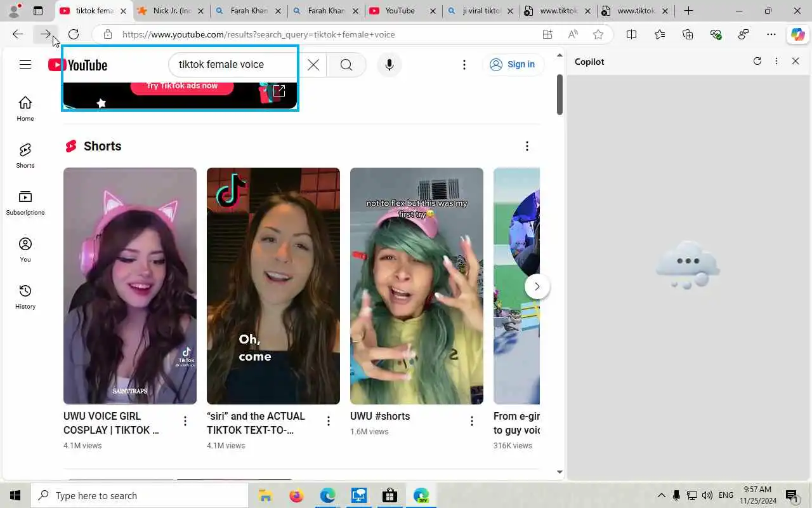This screenshot has width=812, height=508.
Task: Toggle the Copilot sidebar icon
Action: tap(797, 34)
